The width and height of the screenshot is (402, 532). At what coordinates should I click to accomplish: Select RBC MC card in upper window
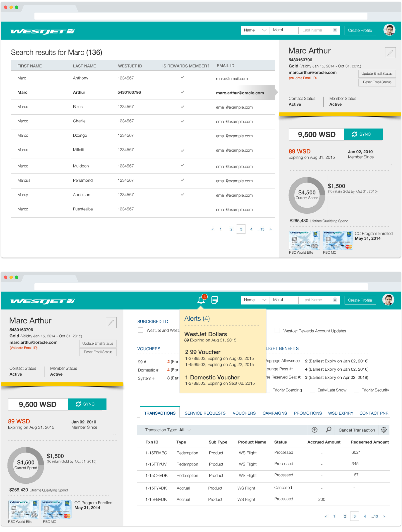click(x=338, y=240)
